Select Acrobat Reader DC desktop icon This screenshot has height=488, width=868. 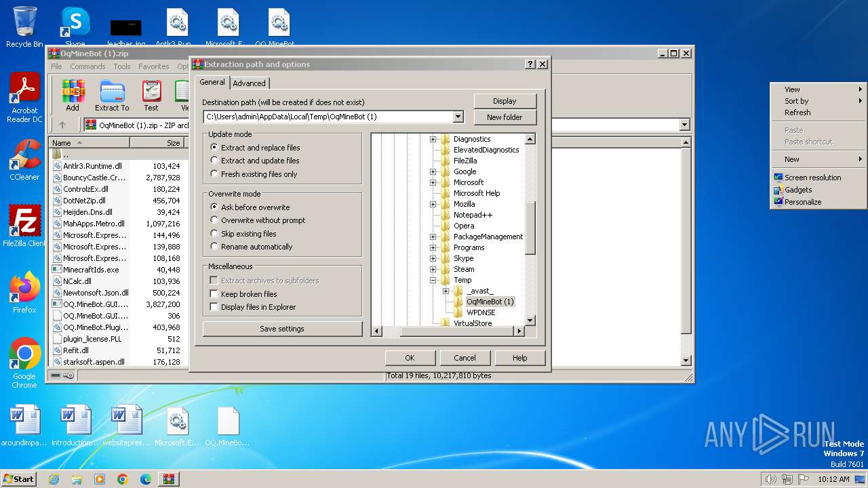(24, 98)
